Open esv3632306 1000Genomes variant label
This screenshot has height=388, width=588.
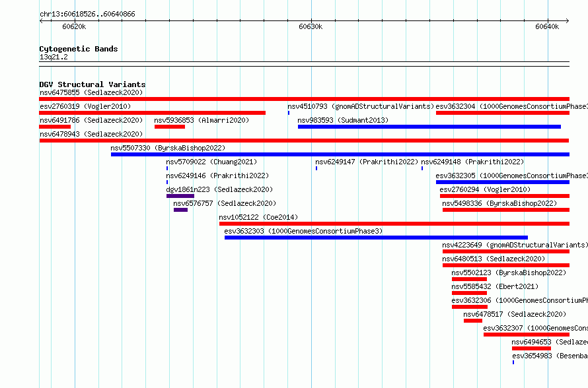(x=519, y=300)
